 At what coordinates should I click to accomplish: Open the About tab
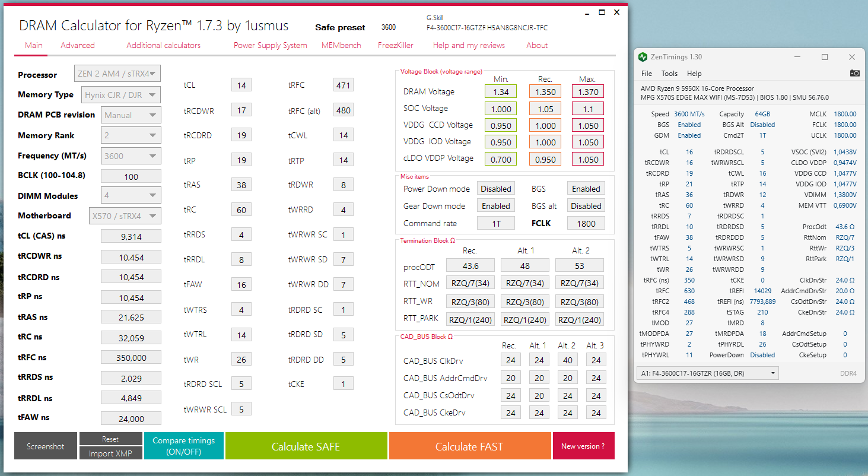pyautogui.click(x=537, y=45)
